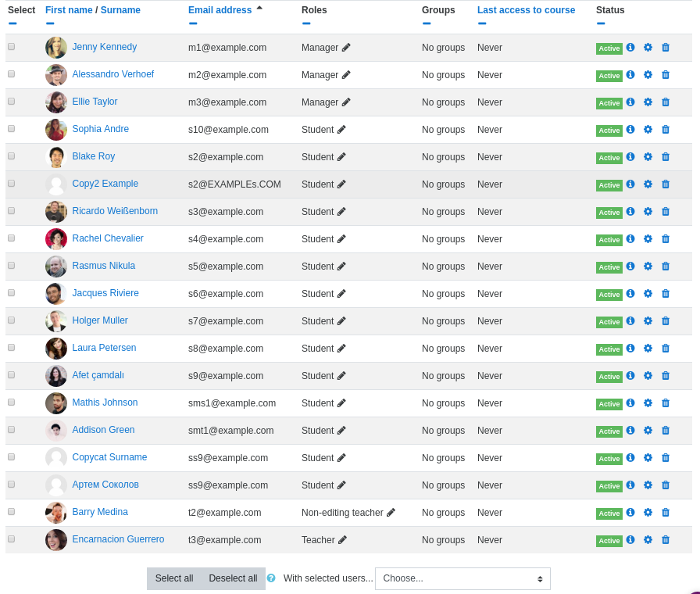Screen dimensions: 700x594
Task: Click pencil icon next to Barry Medina's Non-editing teacher role
Action: (x=391, y=512)
